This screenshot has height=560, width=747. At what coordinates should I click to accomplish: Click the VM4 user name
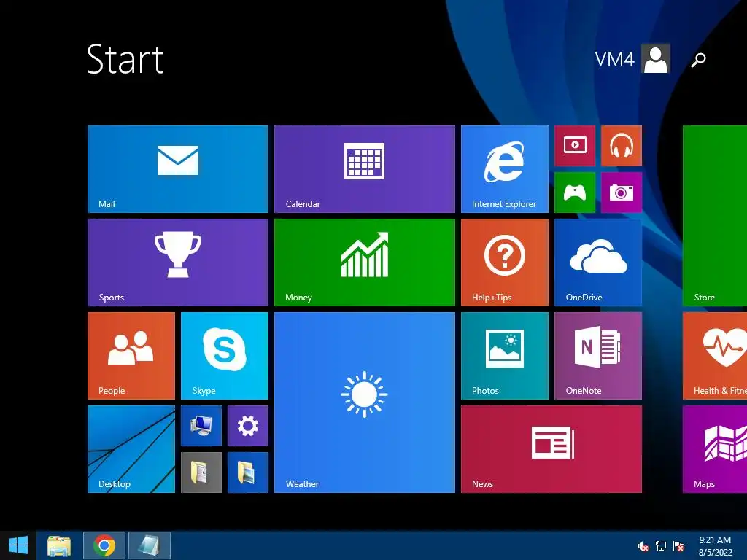point(614,59)
